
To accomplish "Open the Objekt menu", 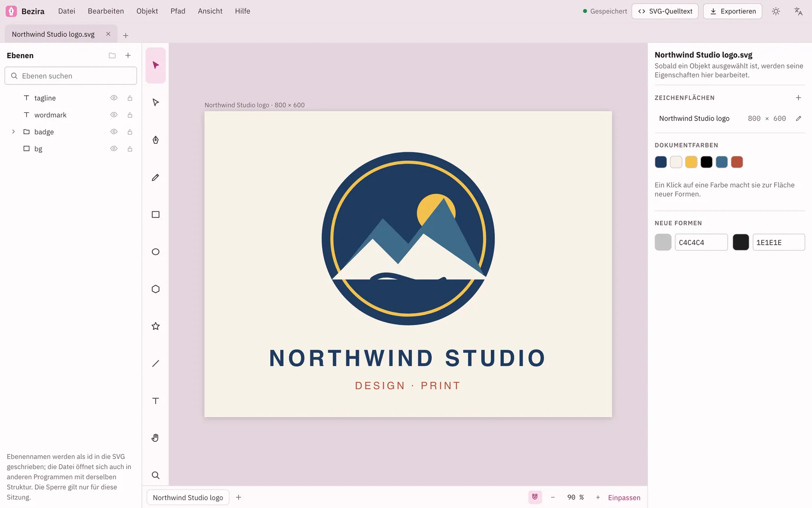I will pos(147,11).
